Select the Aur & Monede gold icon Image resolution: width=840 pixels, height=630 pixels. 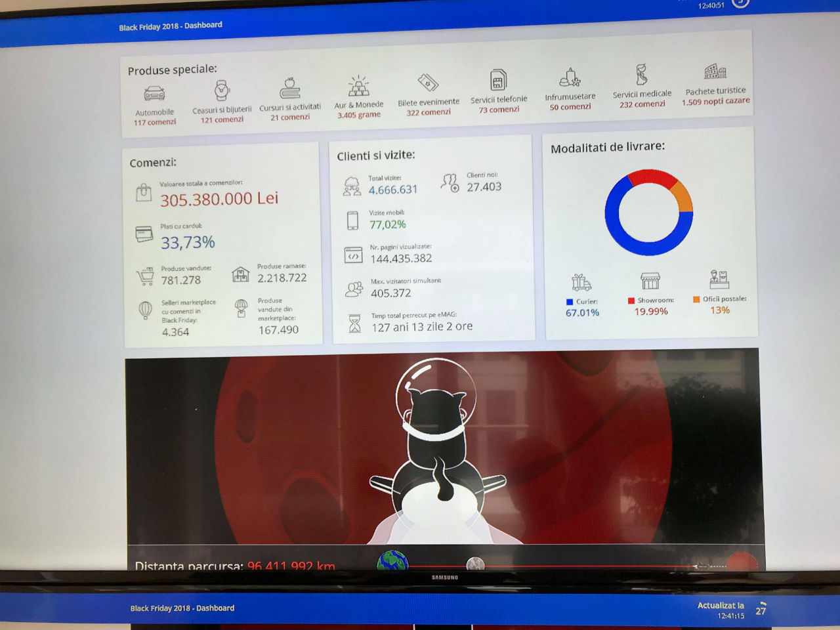point(358,86)
